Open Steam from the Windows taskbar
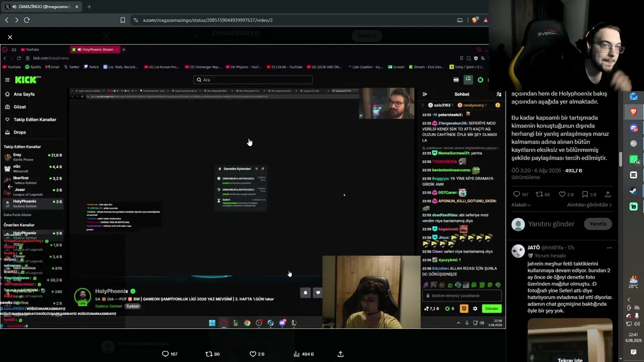Viewport: 644px width, 362px height. pos(633,191)
